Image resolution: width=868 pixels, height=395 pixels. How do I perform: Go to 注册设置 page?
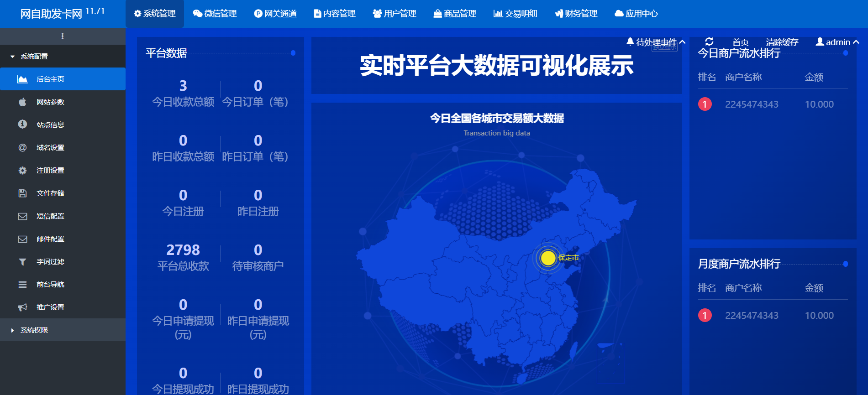[63, 170]
